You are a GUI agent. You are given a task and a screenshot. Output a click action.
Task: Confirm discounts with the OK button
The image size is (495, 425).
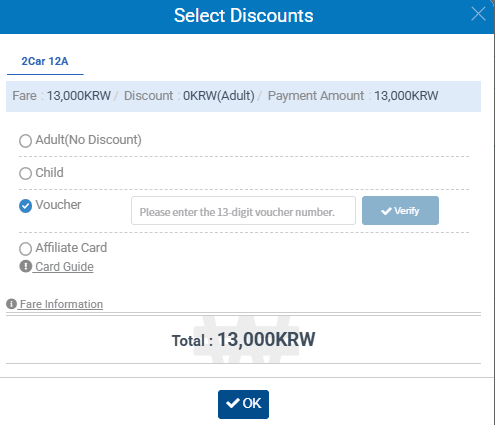point(243,404)
